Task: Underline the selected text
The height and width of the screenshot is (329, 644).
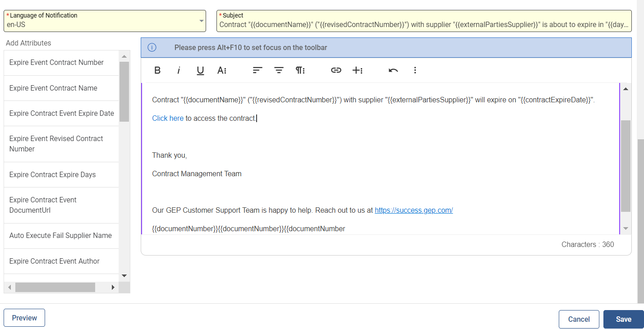Action: tap(200, 70)
